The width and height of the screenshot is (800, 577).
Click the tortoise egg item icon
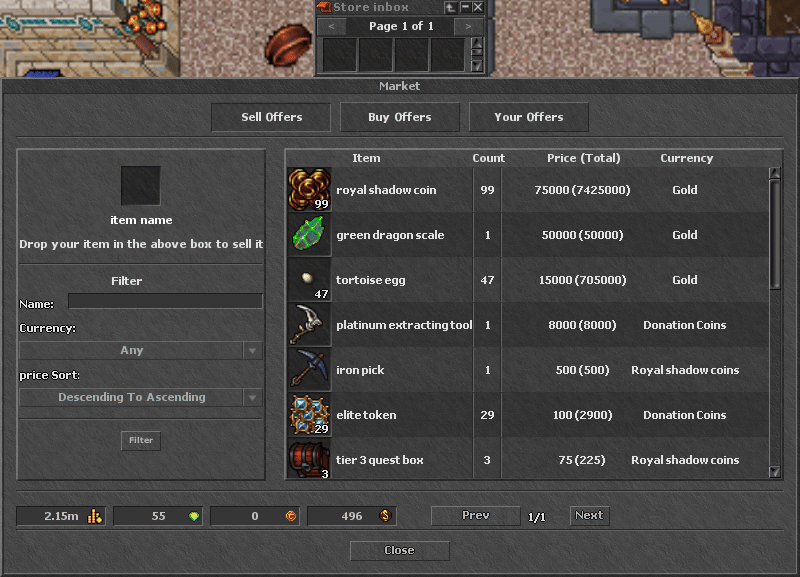point(309,280)
